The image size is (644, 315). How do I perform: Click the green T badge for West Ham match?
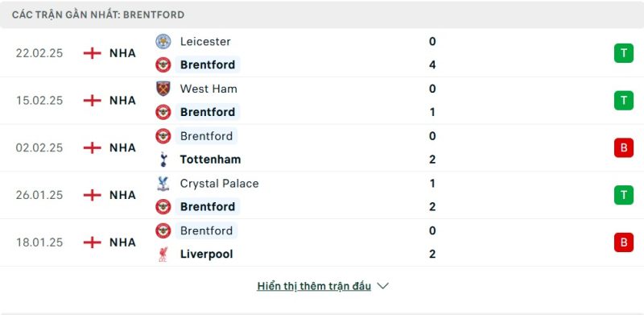(623, 101)
